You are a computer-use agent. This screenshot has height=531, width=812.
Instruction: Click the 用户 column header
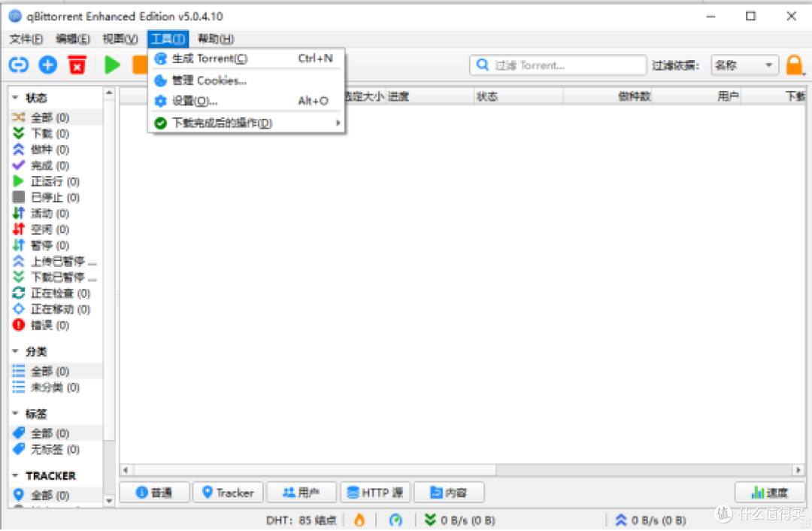(x=696, y=96)
